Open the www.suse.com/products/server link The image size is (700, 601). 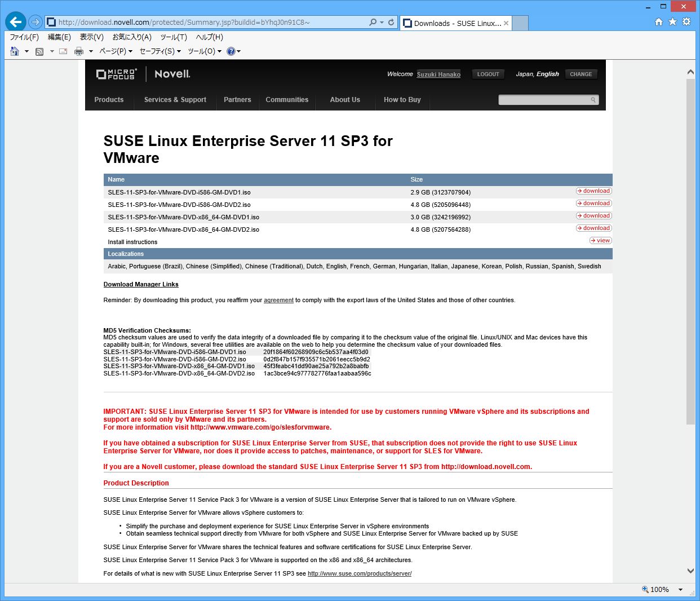click(x=360, y=573)
